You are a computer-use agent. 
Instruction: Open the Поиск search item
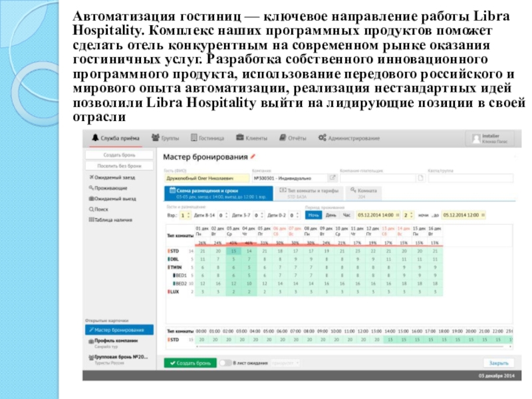(x=98, y=209)
